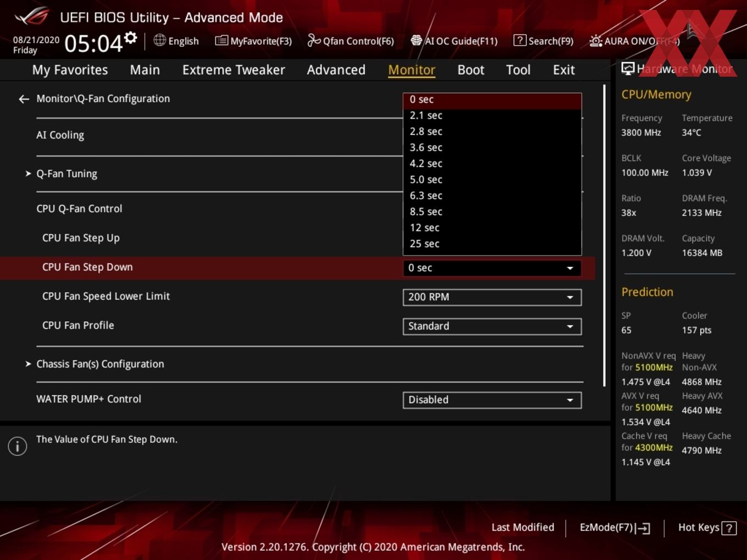Click the Hardware Monitor screen icon
This screenshot has height=560, width=747.
click(x=628, y=69)
